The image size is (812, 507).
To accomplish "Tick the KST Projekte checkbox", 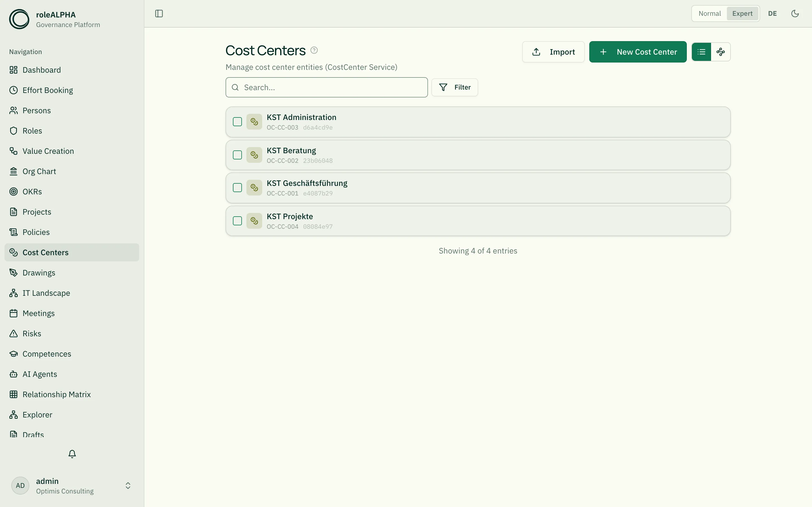I will (x=237, y=221).
